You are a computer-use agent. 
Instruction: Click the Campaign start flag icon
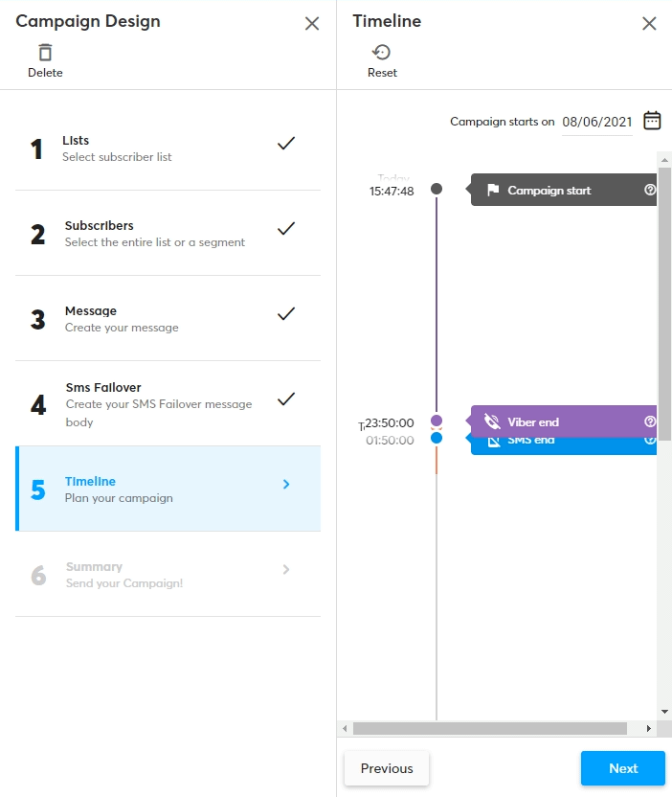[x=493, y=190]
